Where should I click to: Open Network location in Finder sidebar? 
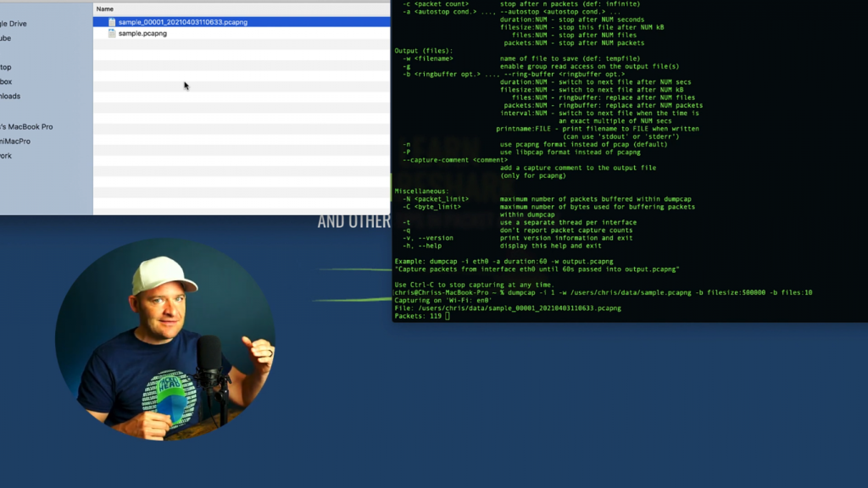pyautogui.click(x=6, y=156)
